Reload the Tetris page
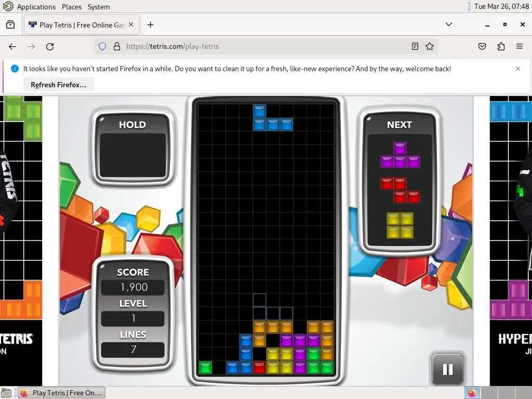The width and height of the screenshot is (532, 399). tap(50, 46)
